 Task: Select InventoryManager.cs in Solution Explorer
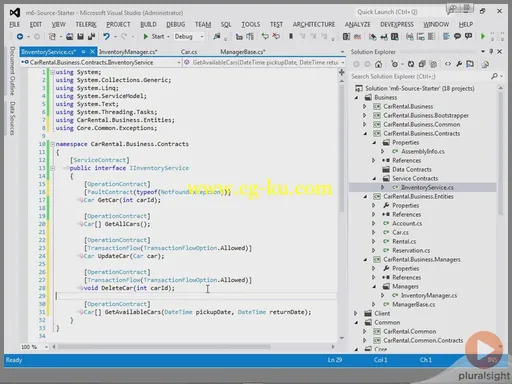[429, 295]
